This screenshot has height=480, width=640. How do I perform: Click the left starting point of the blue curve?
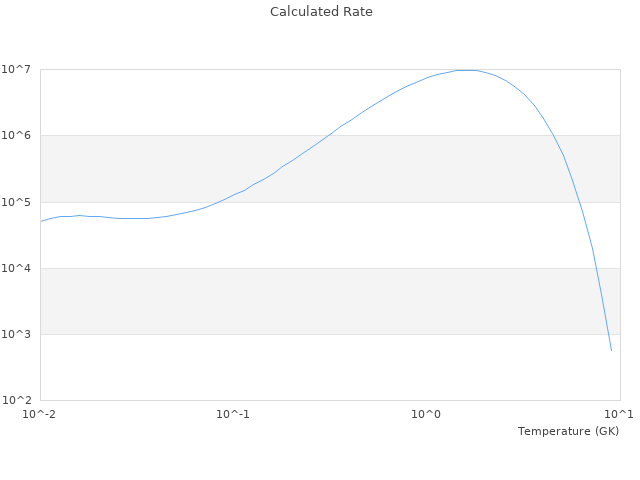point(41,221)
